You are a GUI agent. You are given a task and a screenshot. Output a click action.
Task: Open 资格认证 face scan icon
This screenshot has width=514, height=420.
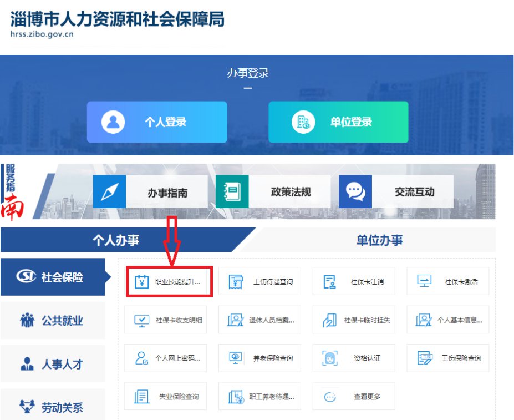click(330, 358)
